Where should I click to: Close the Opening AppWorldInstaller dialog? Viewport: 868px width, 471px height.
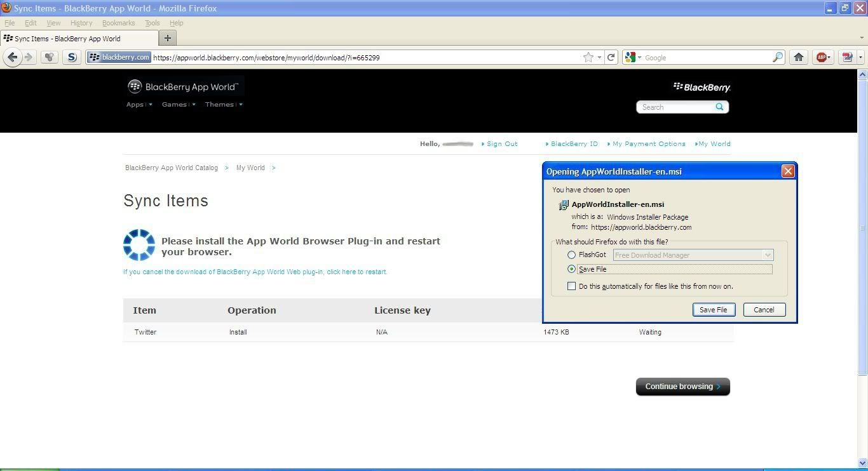(x=788, y=171)
